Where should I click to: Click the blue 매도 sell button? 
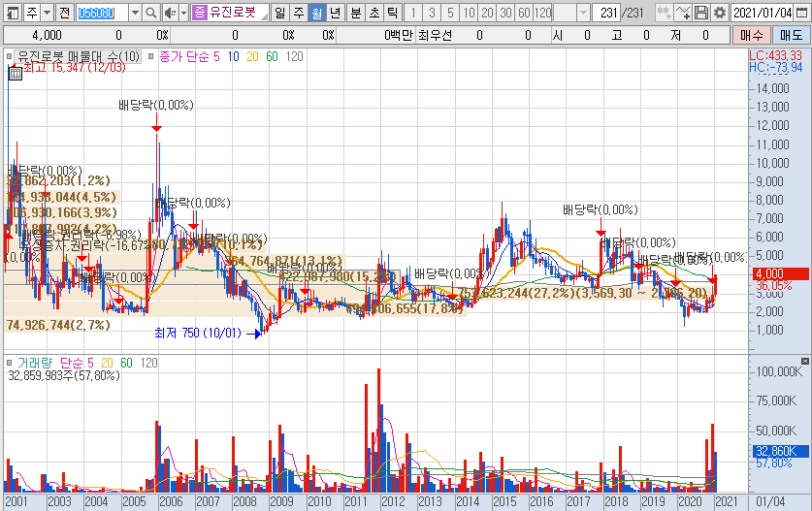(x=791, y=35)
